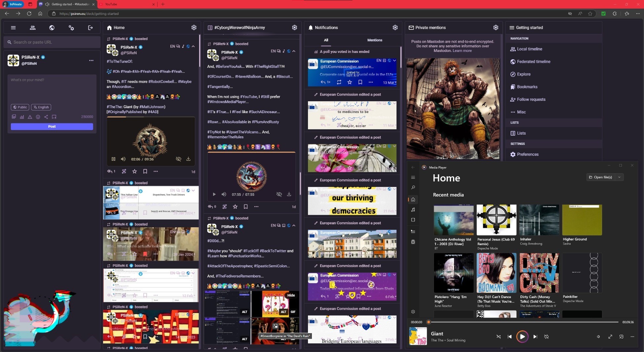Hide visualizer on 02:06 audio player (eye icon)
Screen dimensions: 644x352
pyautogui.click(x=178, y=159)
